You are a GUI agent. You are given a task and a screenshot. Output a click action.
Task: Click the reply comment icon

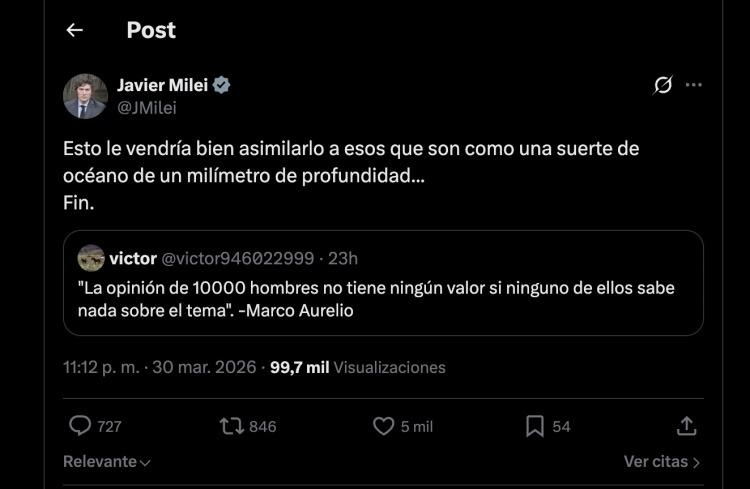pyautogui.click(x=80, y=426)
